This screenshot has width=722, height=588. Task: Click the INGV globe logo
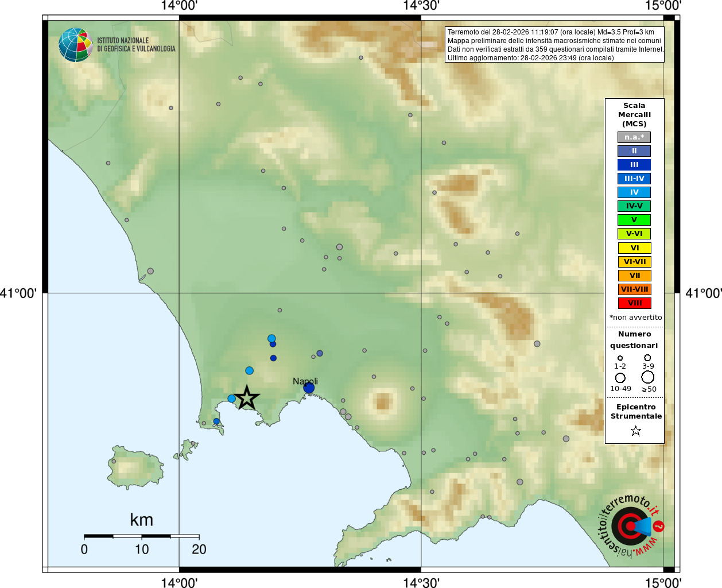pyautogui.click(x=75, y=45)
